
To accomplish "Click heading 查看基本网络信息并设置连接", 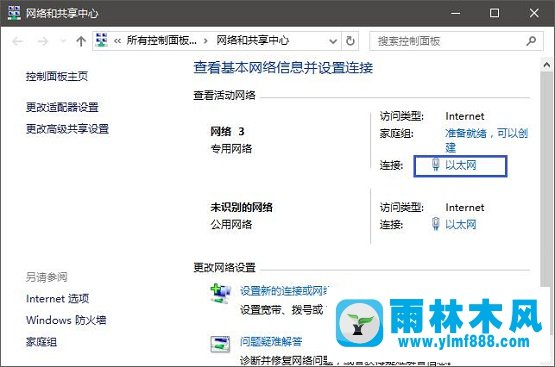I will point(283,68).
